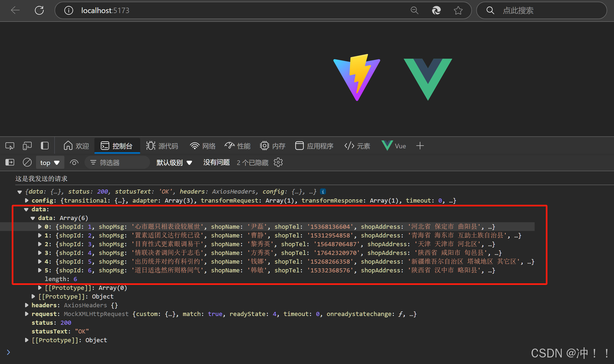Toggle the dock side panel icon
The width and height of the screenshot is (614, 364).
point(45,146)
